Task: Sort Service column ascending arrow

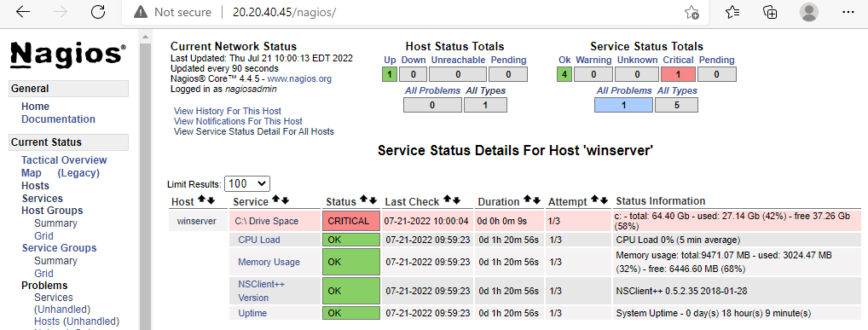Action: (x=275, y=200)
